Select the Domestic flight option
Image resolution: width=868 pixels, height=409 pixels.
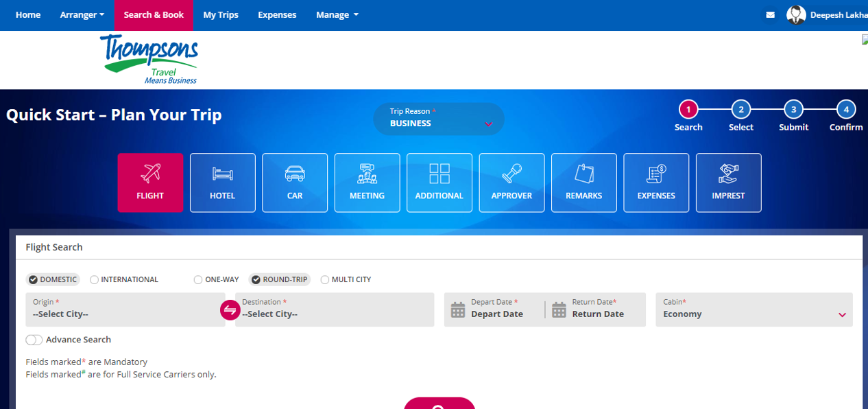(x=53, y=279)
